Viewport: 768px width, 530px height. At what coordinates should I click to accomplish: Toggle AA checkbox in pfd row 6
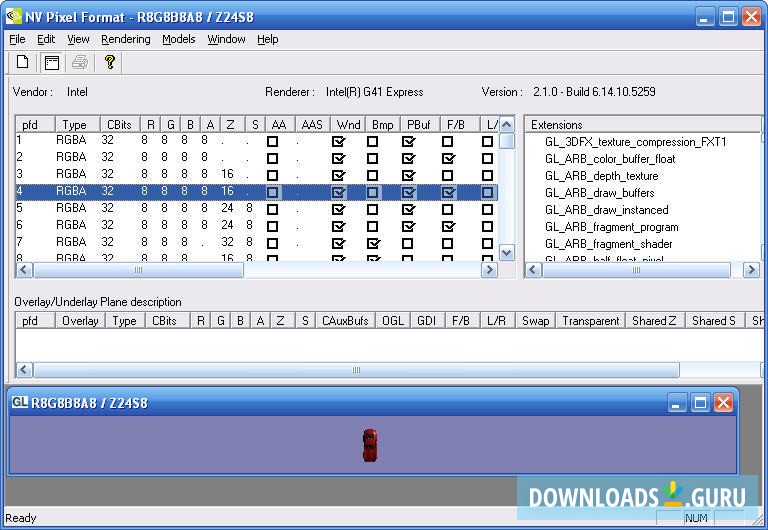272,226
